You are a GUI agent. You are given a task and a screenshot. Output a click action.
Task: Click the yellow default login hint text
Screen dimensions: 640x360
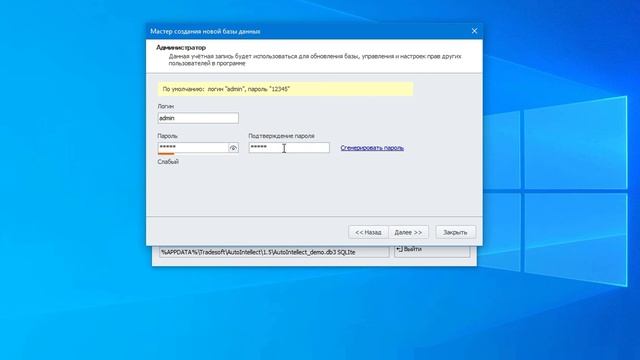(226, 89)
